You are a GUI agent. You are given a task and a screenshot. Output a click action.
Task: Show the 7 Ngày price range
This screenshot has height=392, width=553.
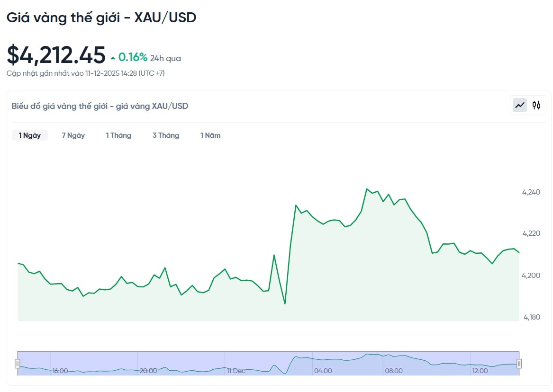click(73, 135)
